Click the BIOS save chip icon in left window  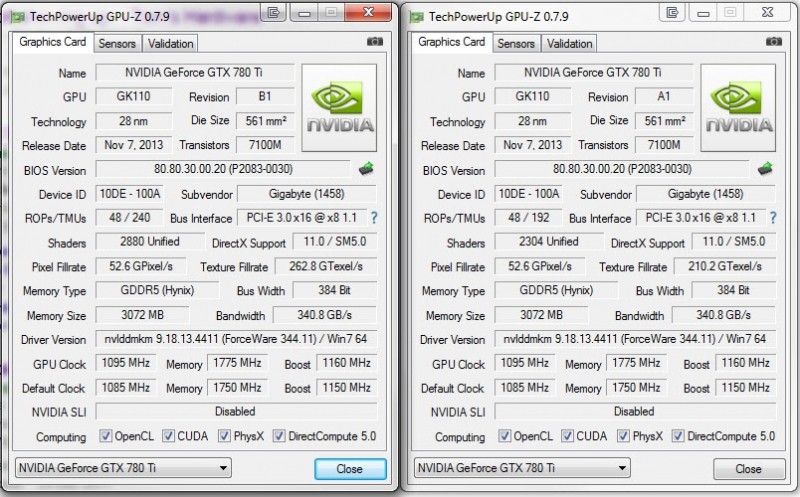[366, 168]
